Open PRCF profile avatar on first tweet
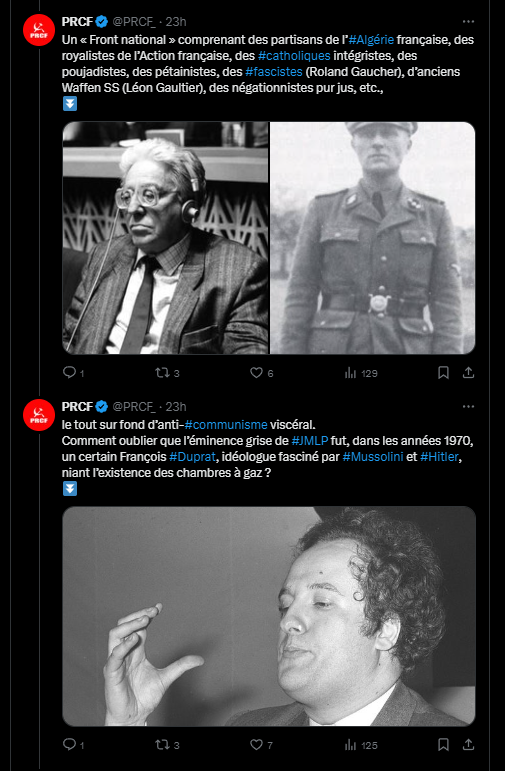 point(39,30)
